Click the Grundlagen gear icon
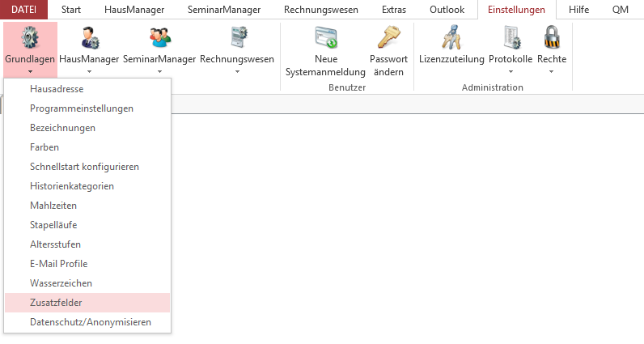This screenshot has width=644, height=344. [x=30, y=38]
